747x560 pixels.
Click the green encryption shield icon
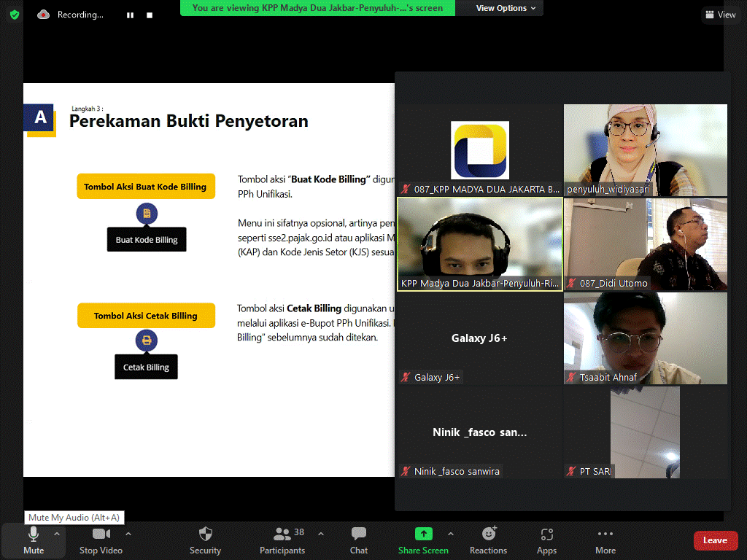(14, 15)
